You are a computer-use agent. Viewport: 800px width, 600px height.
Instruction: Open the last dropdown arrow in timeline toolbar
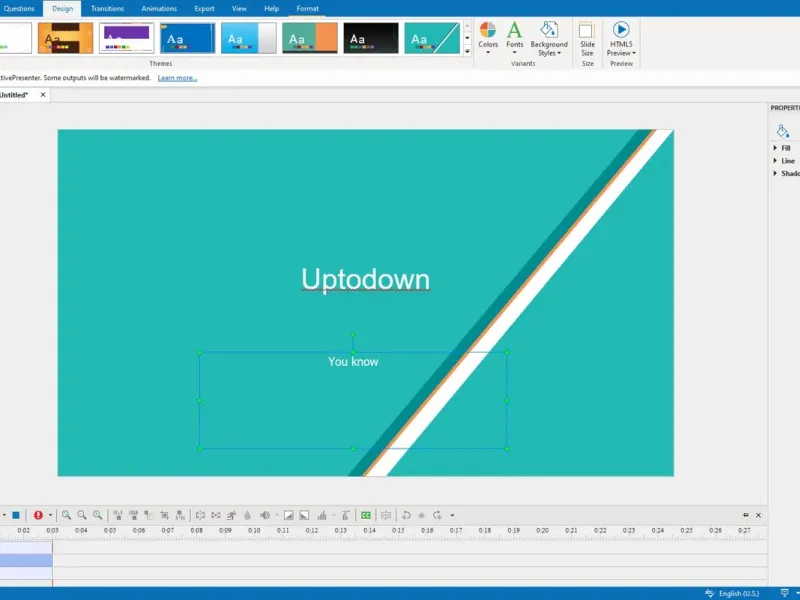click(452, 515)
